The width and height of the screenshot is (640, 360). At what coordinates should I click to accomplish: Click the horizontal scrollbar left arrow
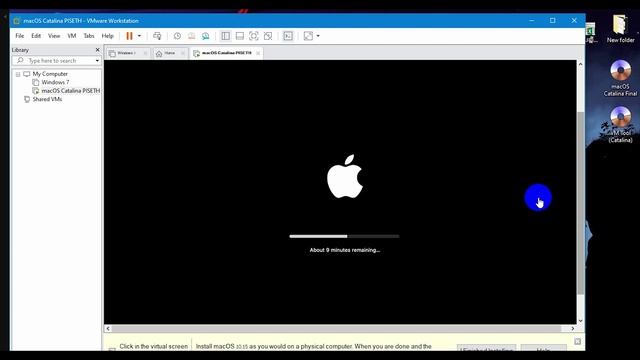tap(108, 329)
